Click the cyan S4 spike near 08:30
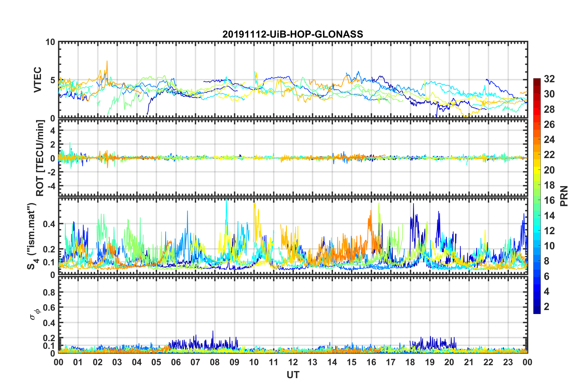Image resolution: width=586 pixels, height=392 pixels. pos(226,201)
